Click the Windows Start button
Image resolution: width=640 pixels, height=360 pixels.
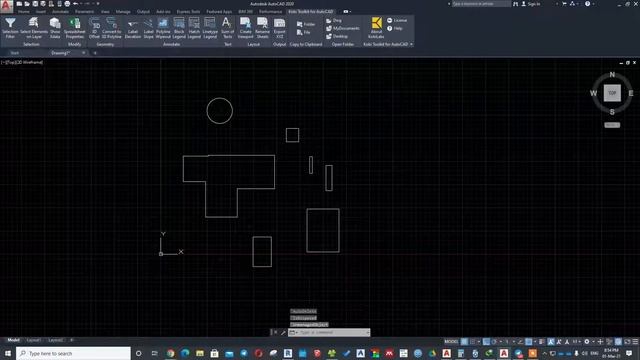coord(8,353)
